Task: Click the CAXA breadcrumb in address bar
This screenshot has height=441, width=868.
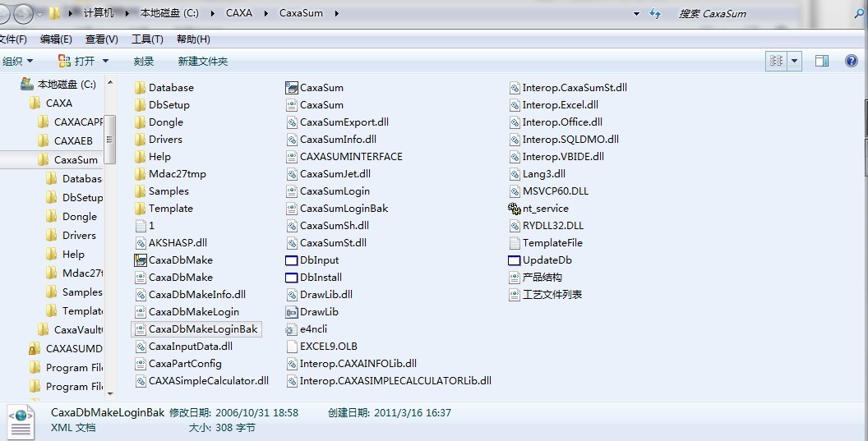Action: click(x=239, y=14)
